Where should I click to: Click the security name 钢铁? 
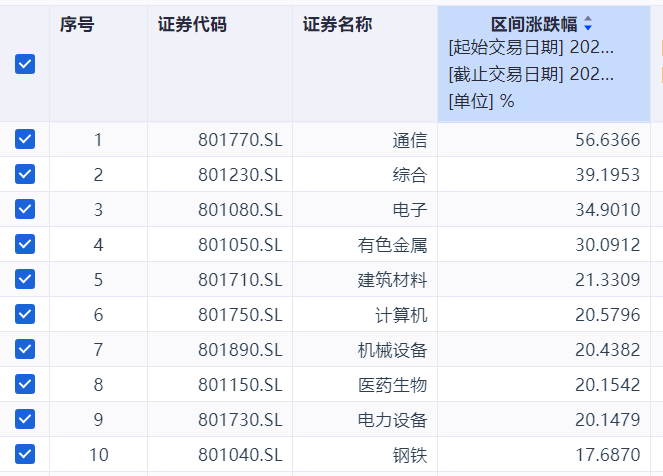410,455
